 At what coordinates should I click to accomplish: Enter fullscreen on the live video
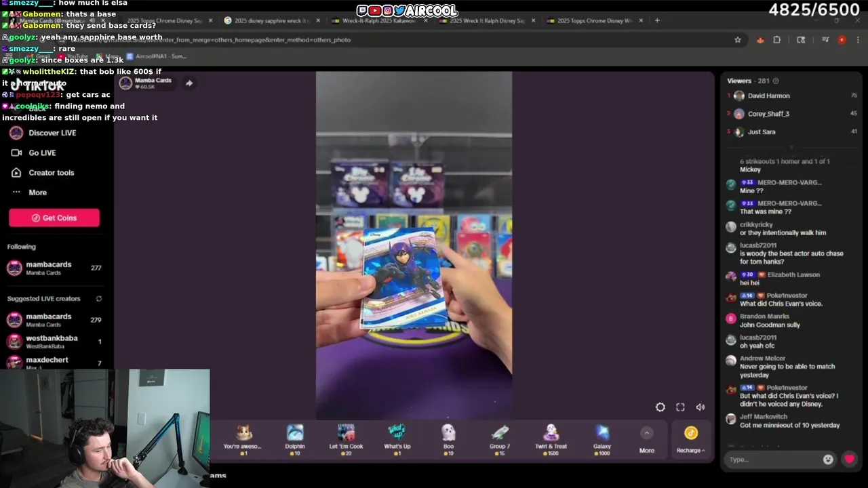680,407
